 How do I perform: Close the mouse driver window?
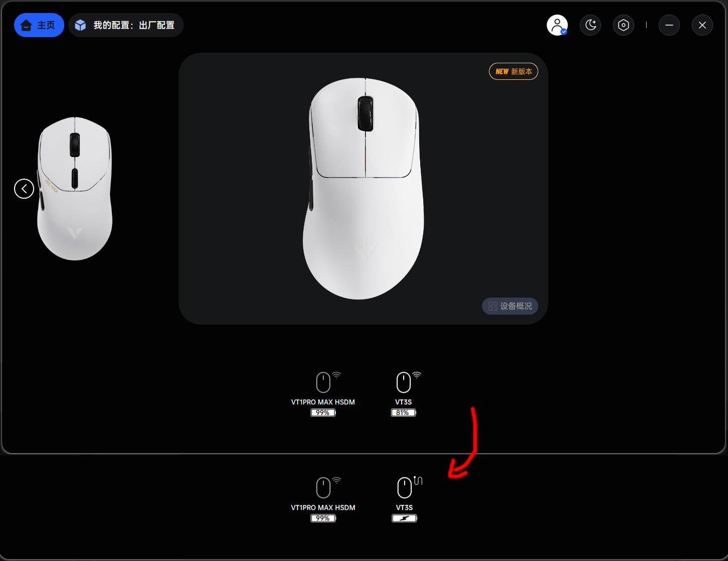tap(702, 25)
